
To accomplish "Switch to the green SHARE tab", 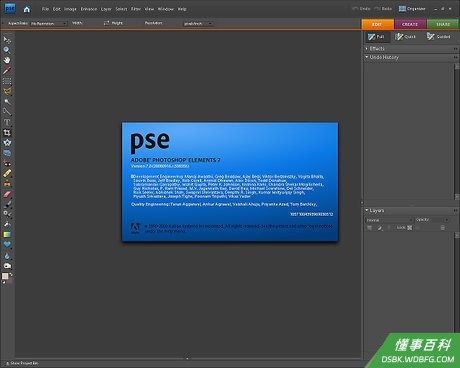I will (443, 24).
